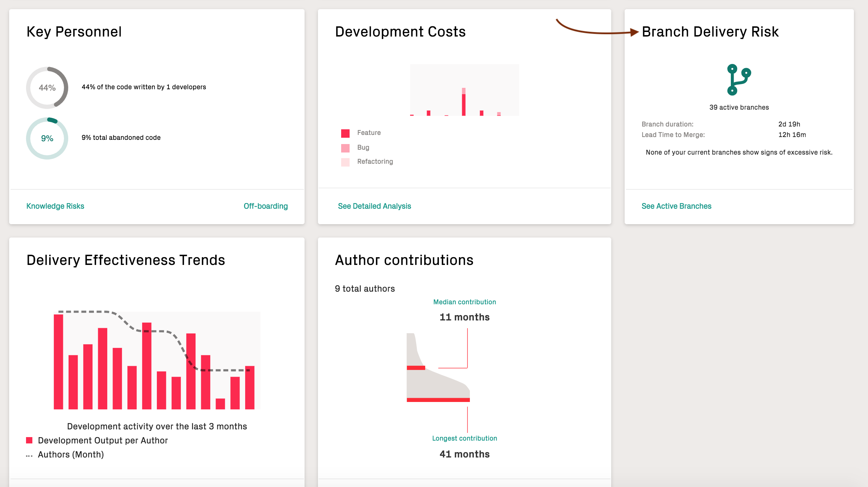Click Development Output per Author red swatch
The image size is (868, 487).
[x=29, y=440]
